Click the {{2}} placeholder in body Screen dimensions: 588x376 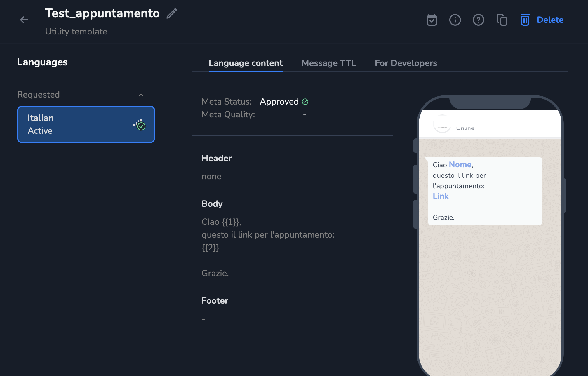[x=211, y=248]
